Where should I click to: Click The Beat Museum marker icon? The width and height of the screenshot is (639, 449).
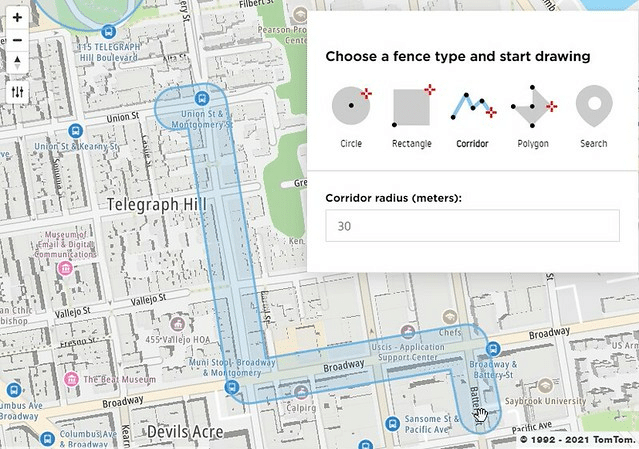[x=71, y=380]
